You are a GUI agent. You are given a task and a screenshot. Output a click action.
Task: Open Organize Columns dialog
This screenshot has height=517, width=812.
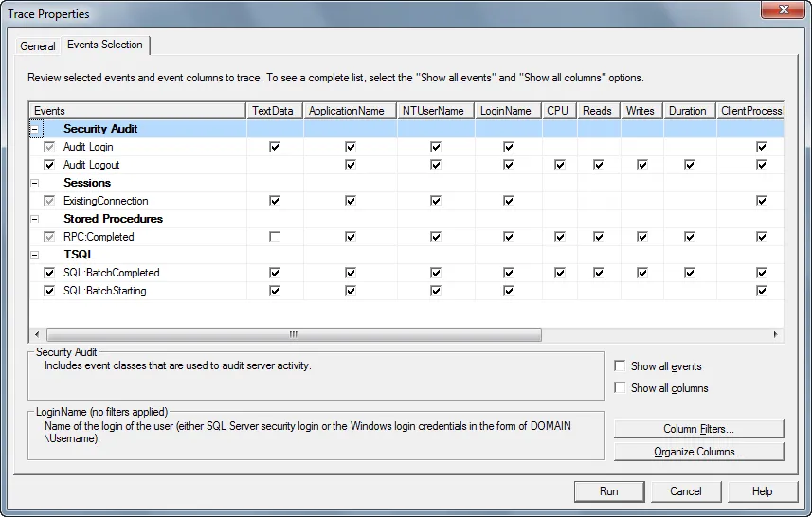click(x=698, y=452)
